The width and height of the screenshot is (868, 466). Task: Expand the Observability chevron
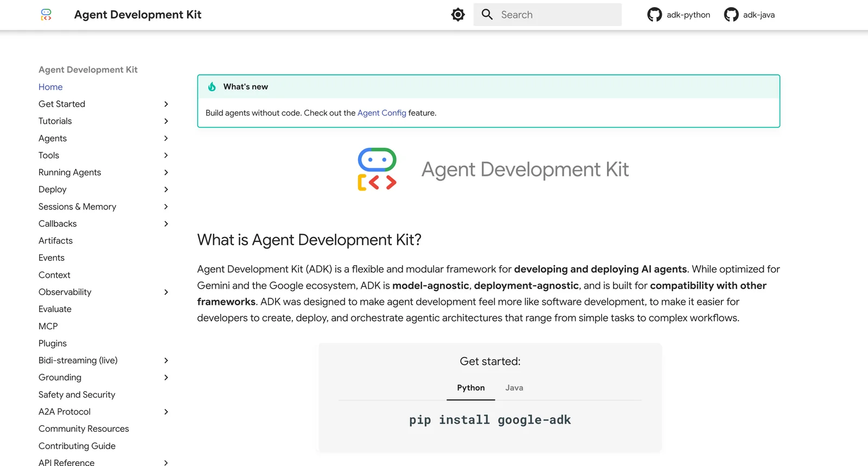coord(166,292)
